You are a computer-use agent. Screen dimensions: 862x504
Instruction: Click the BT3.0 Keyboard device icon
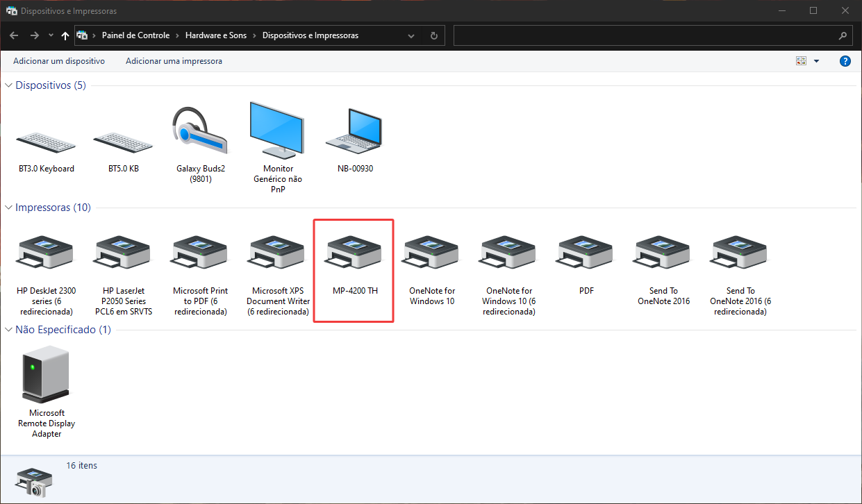[x=46, y=144]
